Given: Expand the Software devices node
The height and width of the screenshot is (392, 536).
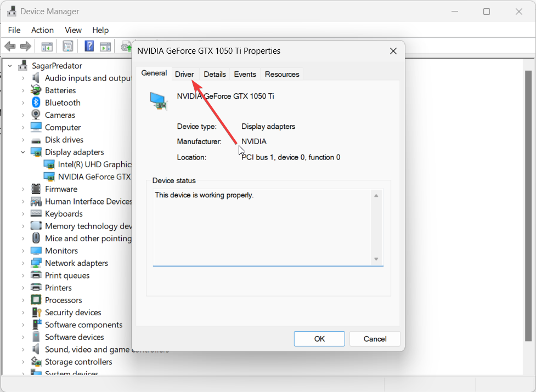Looking at the screenshot, I should 23,337.
